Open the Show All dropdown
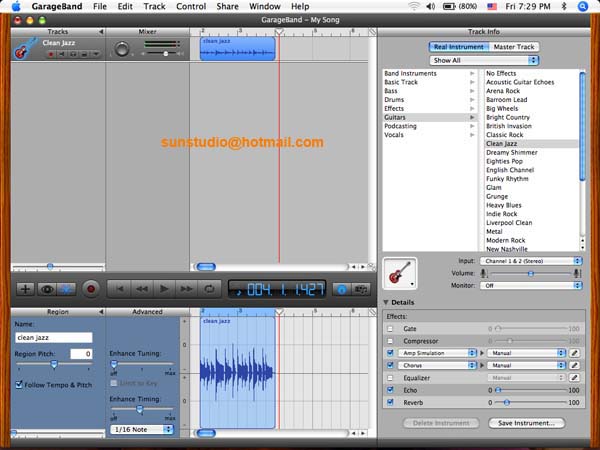 pos(484,60)
